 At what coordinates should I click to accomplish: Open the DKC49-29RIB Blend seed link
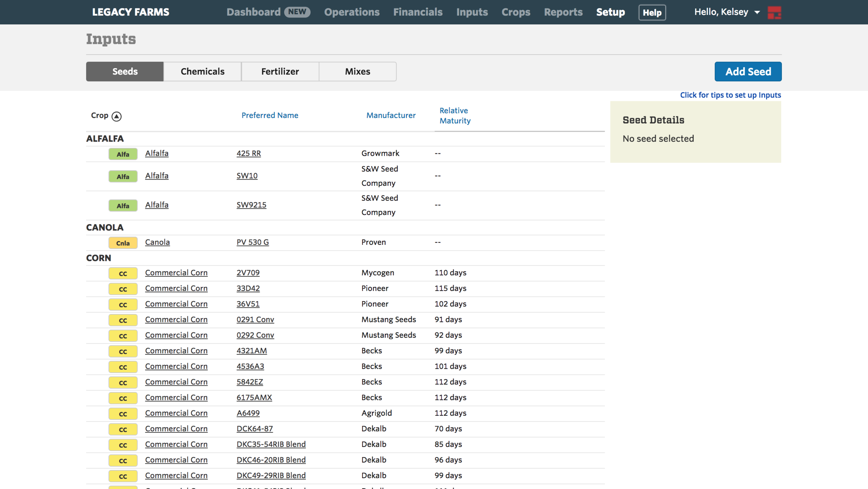(x=271, y=476)
